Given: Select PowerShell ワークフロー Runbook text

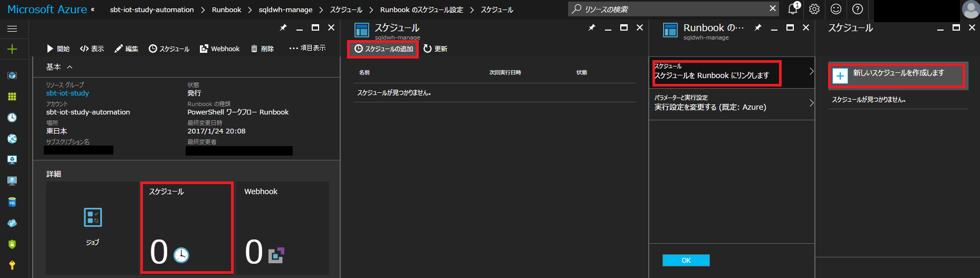Looking at the screenshot, I should pyautogui.click(x=238, y=112).
